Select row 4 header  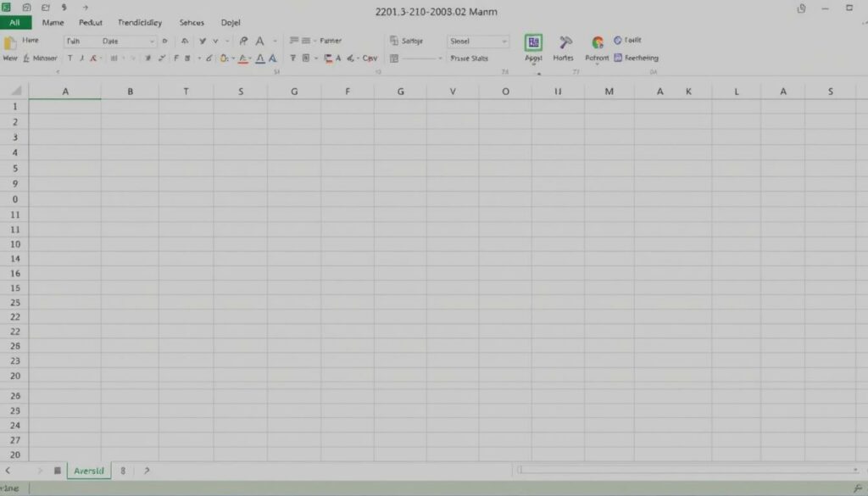coord(15,153)
